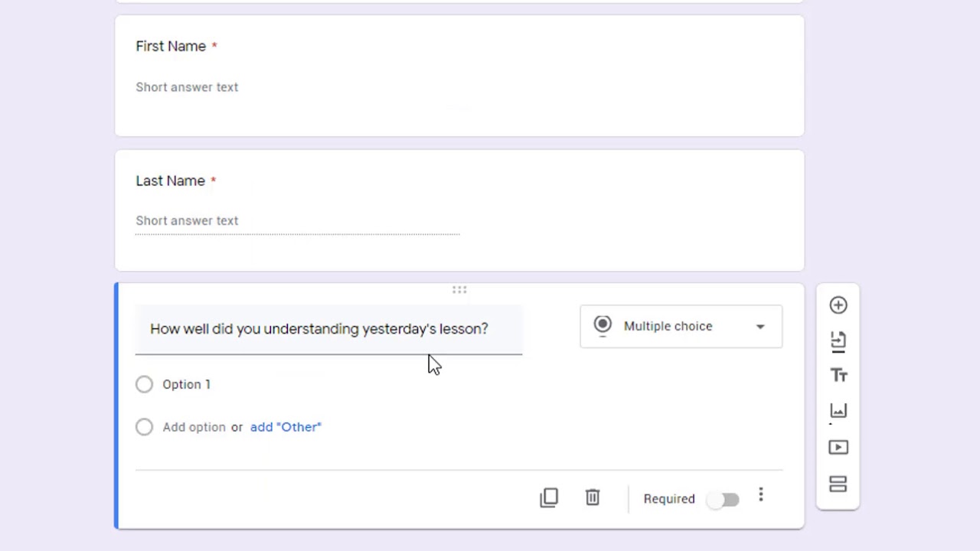Toggle the Required switch on
Screen dimensions: 980x551
click(x=724, y=500)
